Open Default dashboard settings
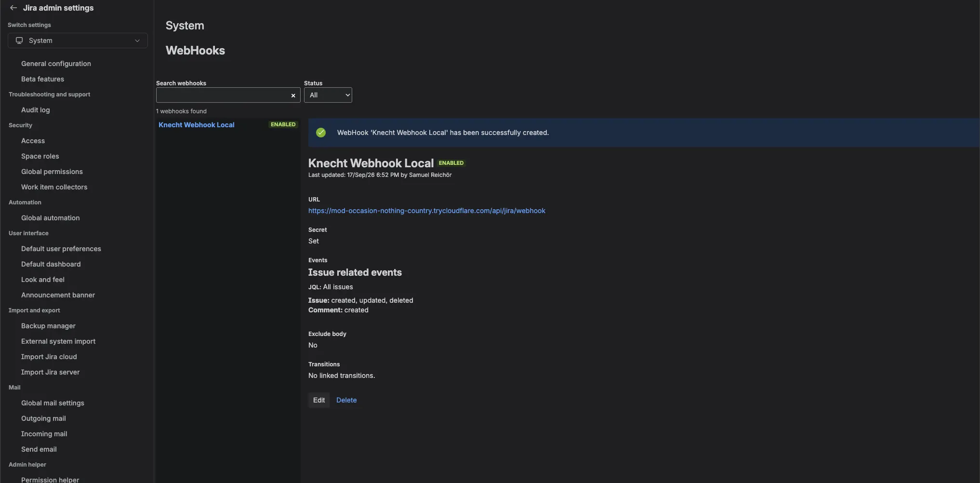Screen dimensions: 980x483 click(x=51, y=264)
